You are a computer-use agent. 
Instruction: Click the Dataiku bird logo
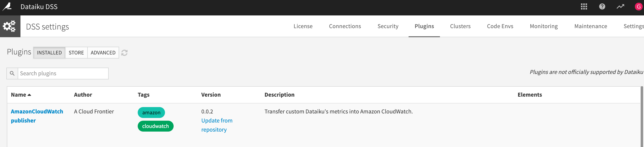tap(7, 7)
